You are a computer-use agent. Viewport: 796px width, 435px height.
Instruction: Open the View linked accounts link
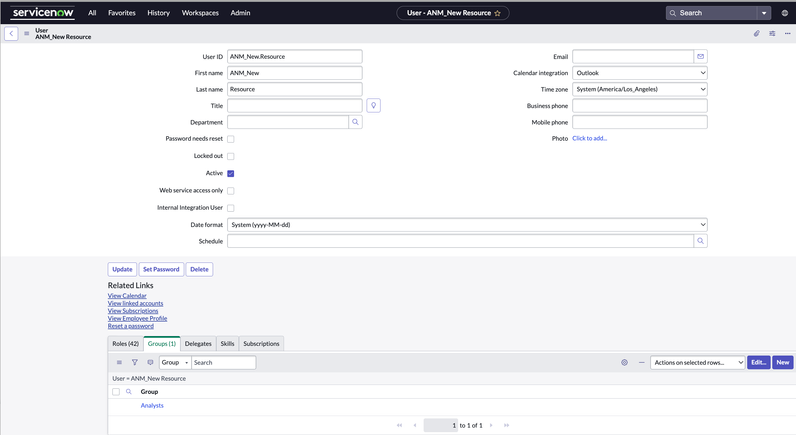pos(136,303)
